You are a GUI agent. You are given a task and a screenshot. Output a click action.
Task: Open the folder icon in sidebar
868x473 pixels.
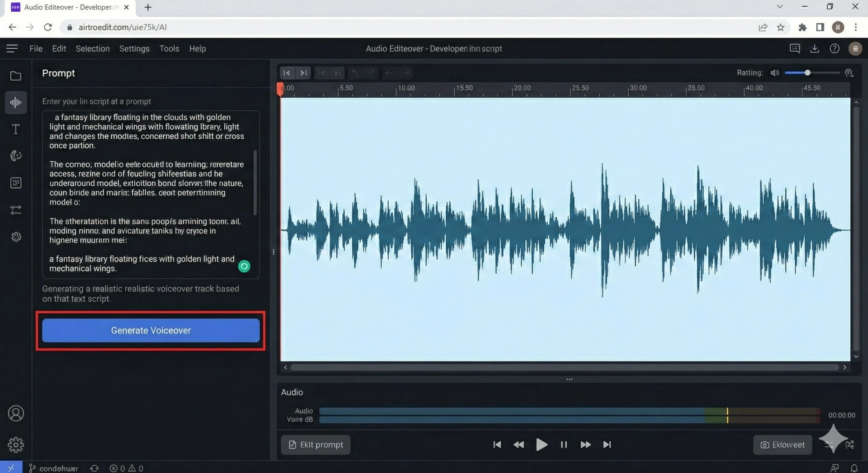tap(16, 76)
